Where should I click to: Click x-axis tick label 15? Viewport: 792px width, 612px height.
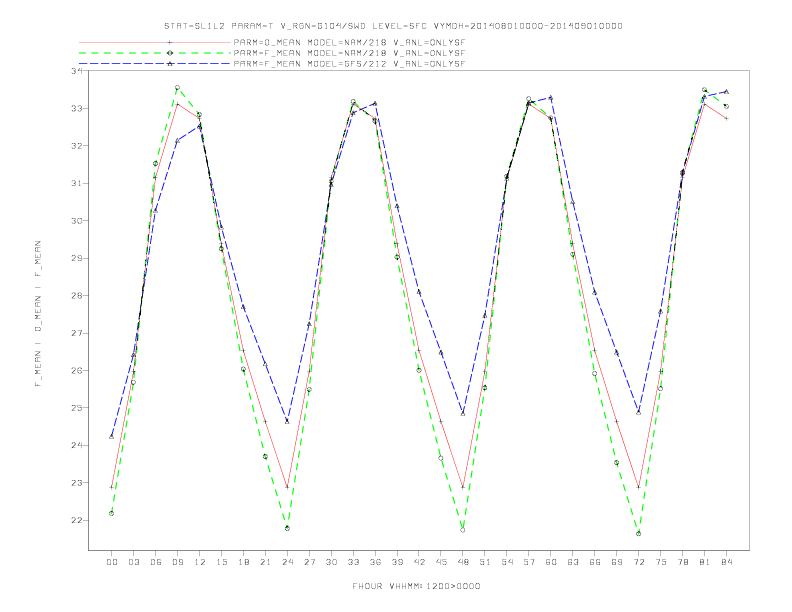click(221, 562)
